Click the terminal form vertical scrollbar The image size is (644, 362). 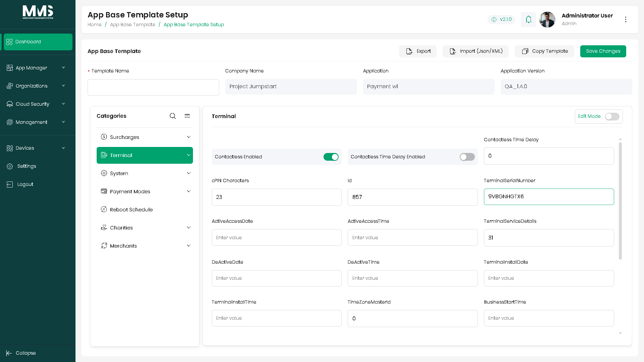(x=620, y=201)
